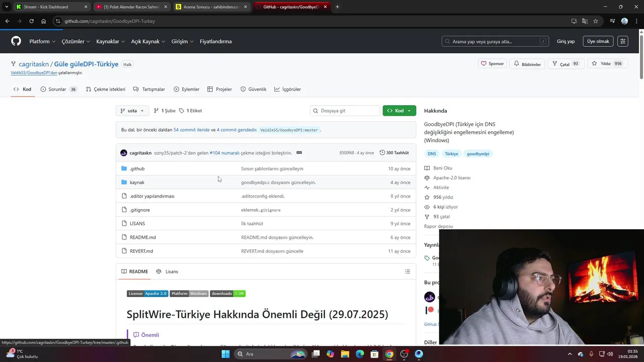The height and width of the screenshot is (362, 644).
Task: Open File Explorer from the taskbar
Action: pyautogui.click(x=345, y=354)
